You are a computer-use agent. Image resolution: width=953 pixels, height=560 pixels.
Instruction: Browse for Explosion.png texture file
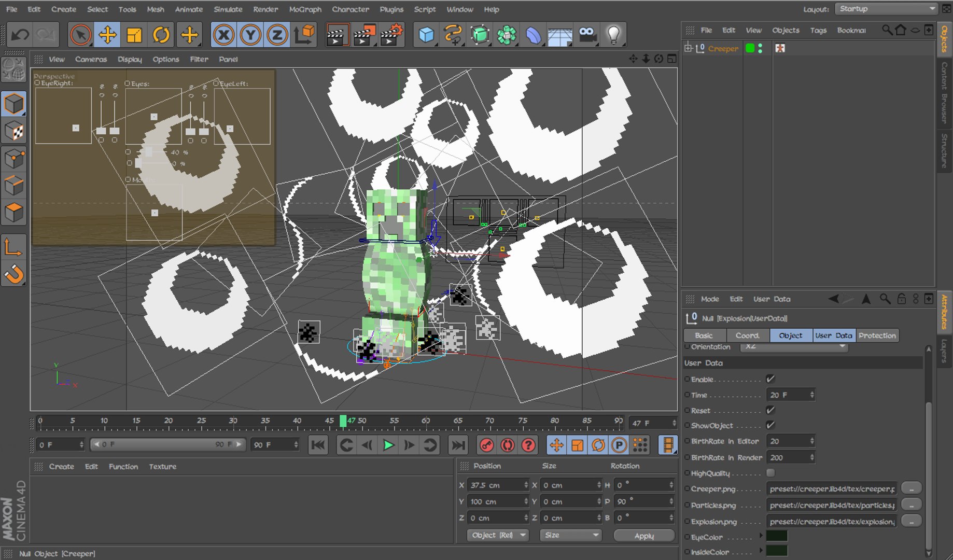(912, 521)
